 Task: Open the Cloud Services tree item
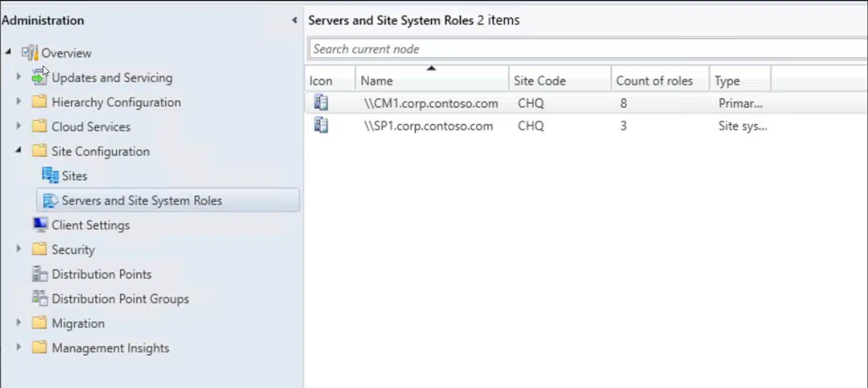[91, 127]
